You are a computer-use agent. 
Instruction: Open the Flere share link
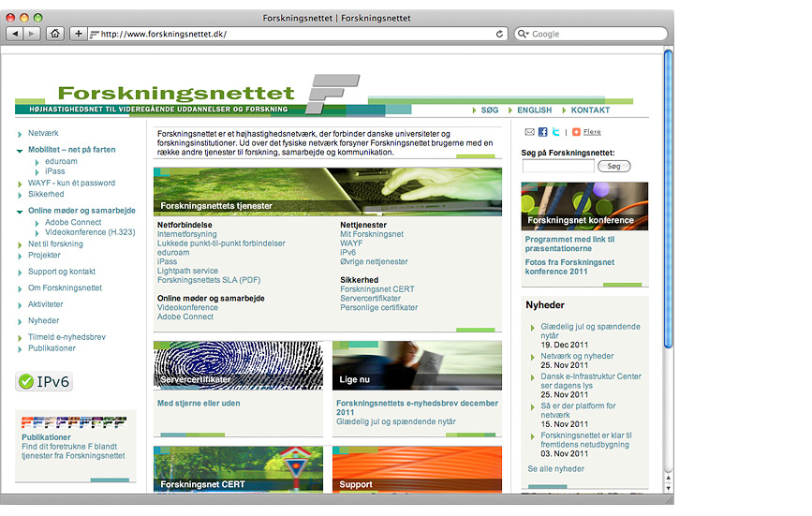pos(592,132)
